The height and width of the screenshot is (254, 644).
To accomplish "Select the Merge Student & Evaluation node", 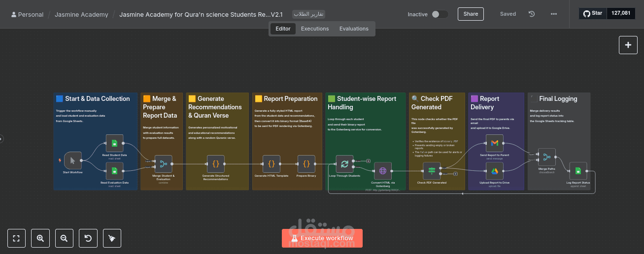I will tap(163, 164).
